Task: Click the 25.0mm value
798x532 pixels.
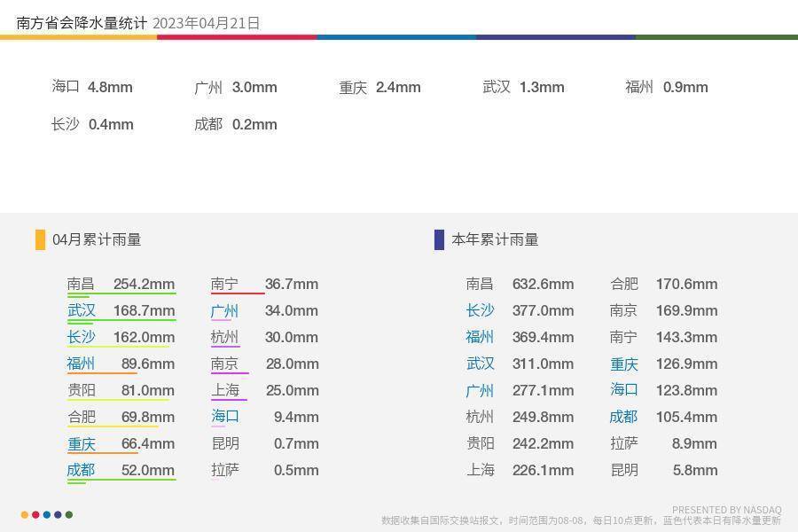Action: 293,390
